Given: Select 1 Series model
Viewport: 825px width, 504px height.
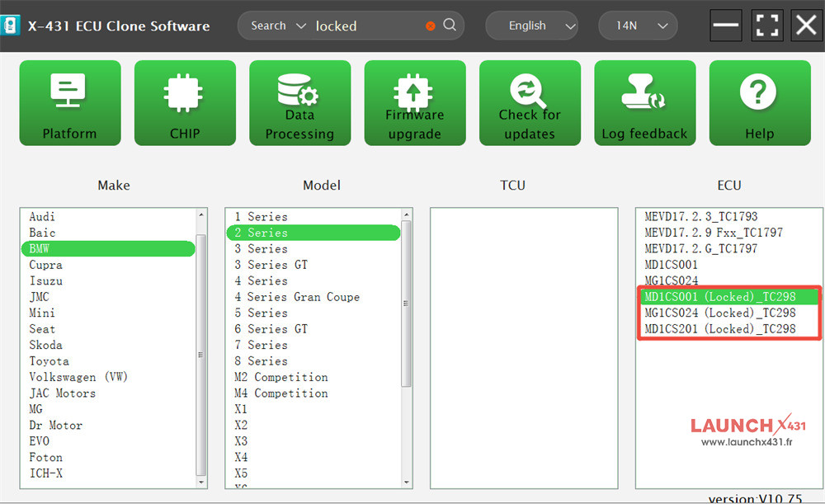Looking at the screenshot, I should [x=313, y=217].
